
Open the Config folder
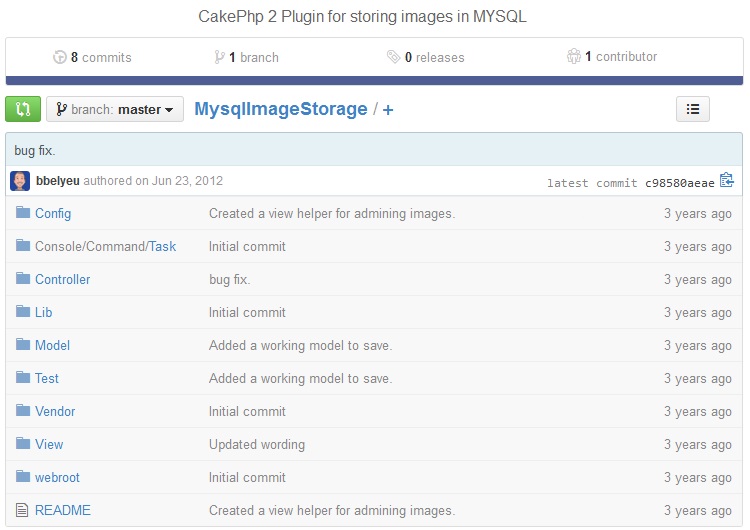click(x=53, y=213)
